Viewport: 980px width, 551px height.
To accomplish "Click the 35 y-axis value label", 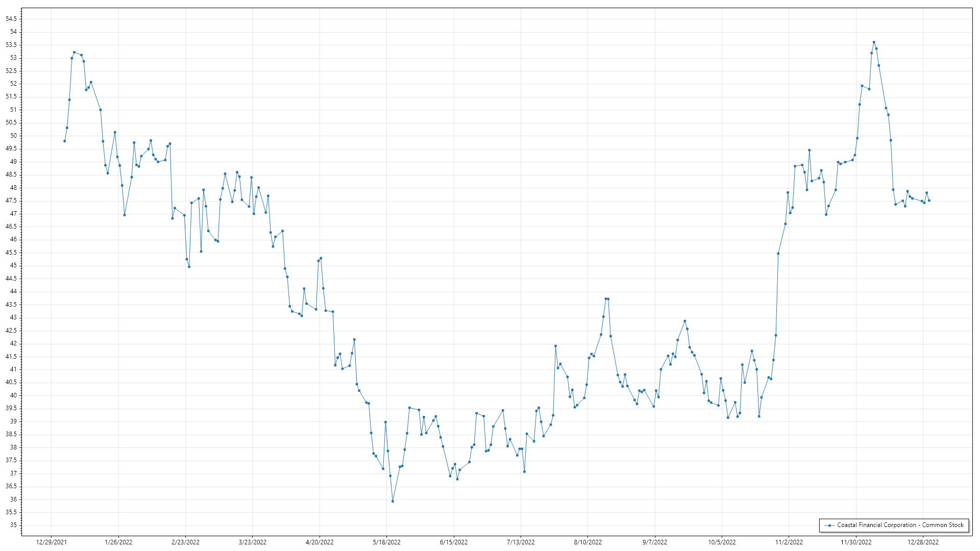I will [13, 525].
